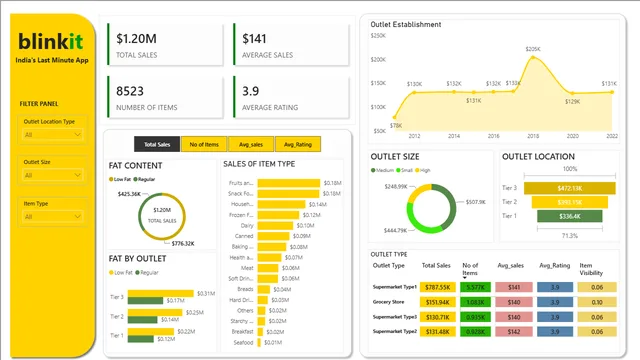Select the Frozen Foods bar
This screenshot has width=640, height=360.
(x=278, y=215)
